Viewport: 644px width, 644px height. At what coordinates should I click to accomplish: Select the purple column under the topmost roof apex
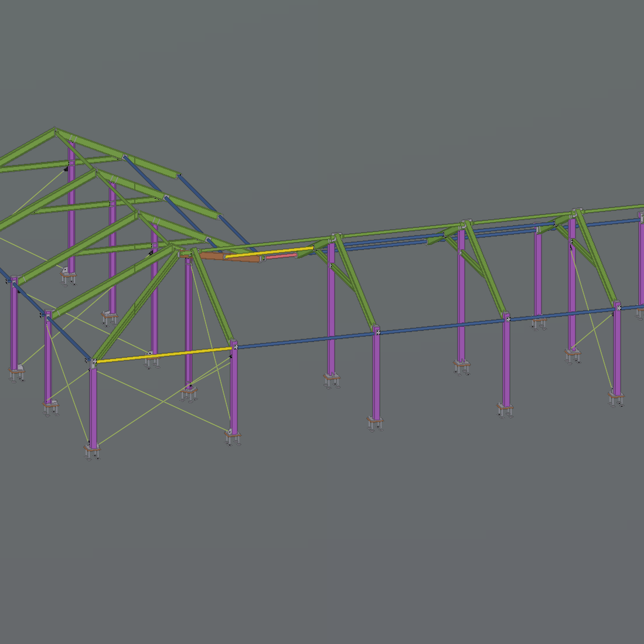click(x=71, y=205)
